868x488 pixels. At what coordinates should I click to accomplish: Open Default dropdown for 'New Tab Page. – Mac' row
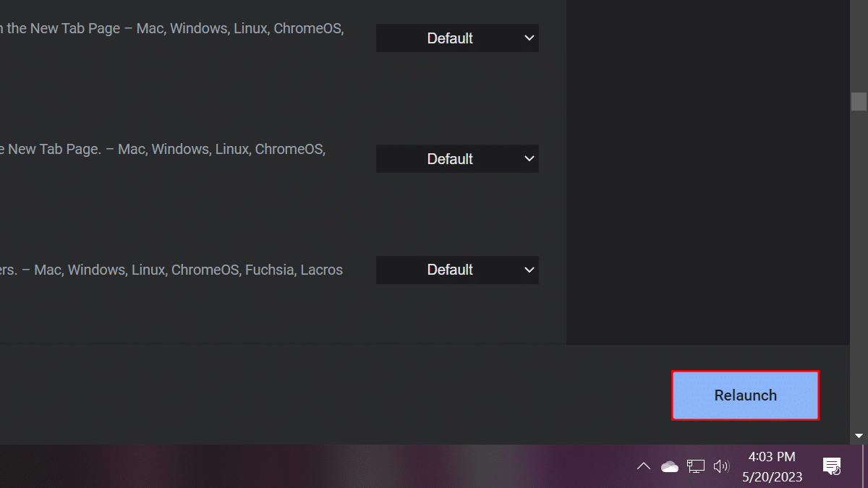(457, 158)
